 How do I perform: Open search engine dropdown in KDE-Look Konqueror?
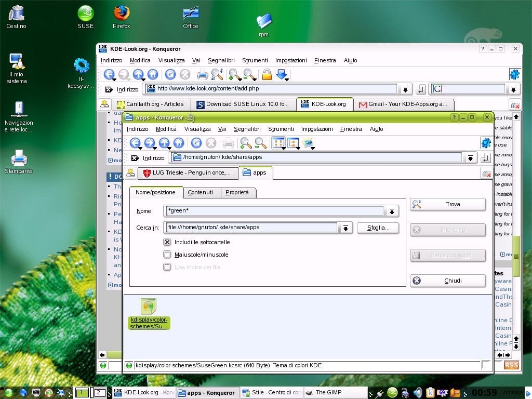coord(513,89)
